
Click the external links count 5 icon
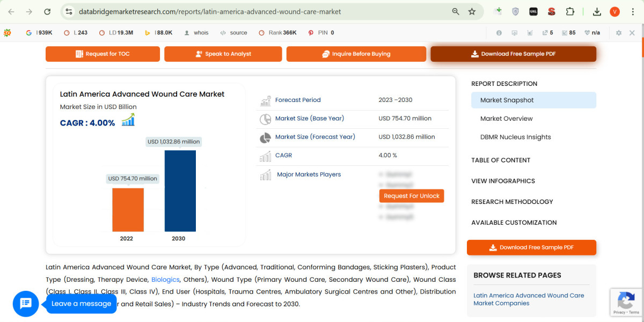tap(547, 33)
